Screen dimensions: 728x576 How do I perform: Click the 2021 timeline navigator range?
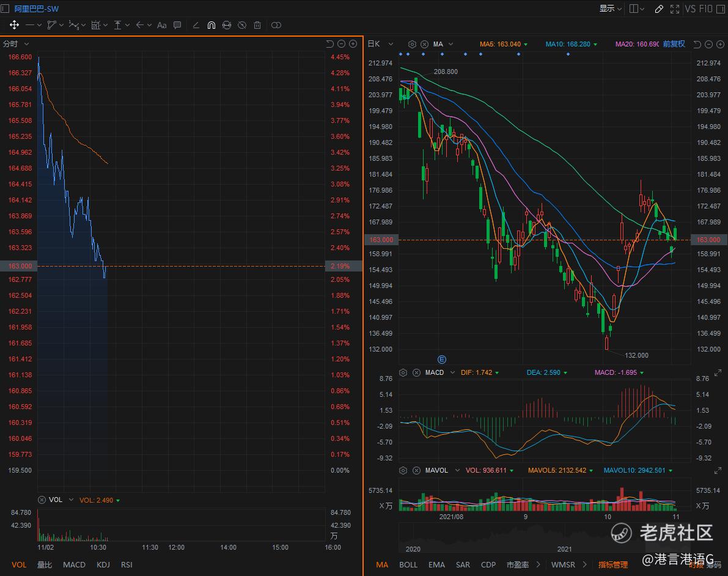565,549
